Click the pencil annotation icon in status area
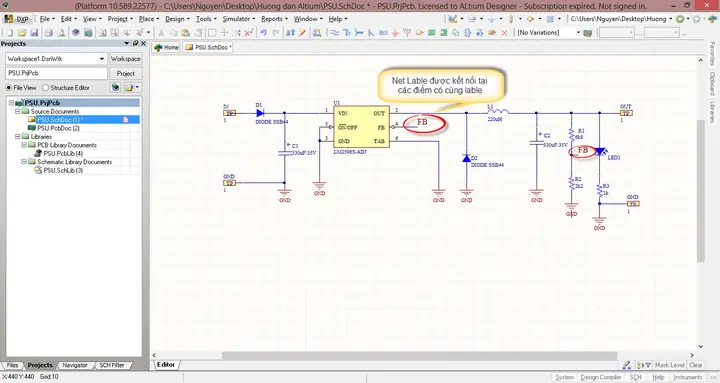The height and width of the screenshot is (383, 720). point(627,365)
